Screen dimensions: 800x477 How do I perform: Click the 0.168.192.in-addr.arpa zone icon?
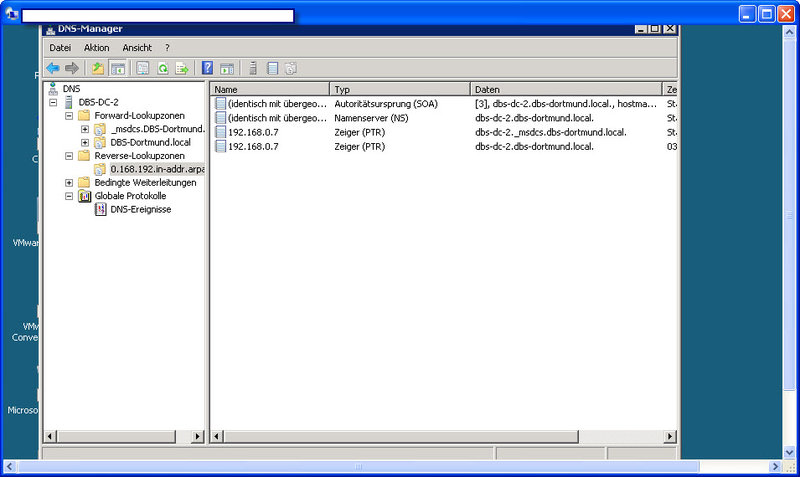100,169
